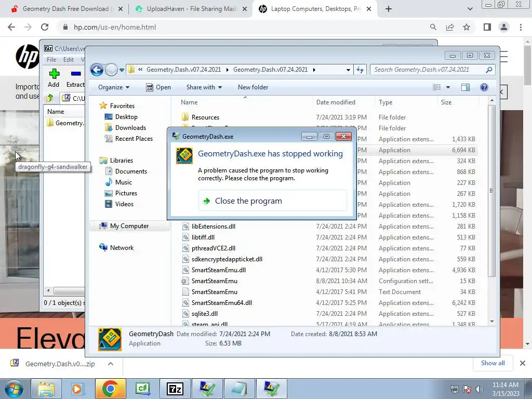Toggle the preview pane button
This screenshot has height=399, width=532.
(465, 87)
